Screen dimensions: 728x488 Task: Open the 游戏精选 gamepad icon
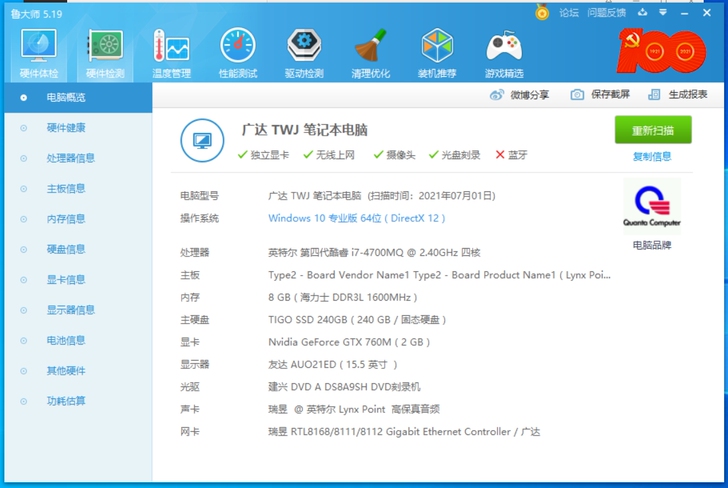pyautogui.click(x=503, y=46)
